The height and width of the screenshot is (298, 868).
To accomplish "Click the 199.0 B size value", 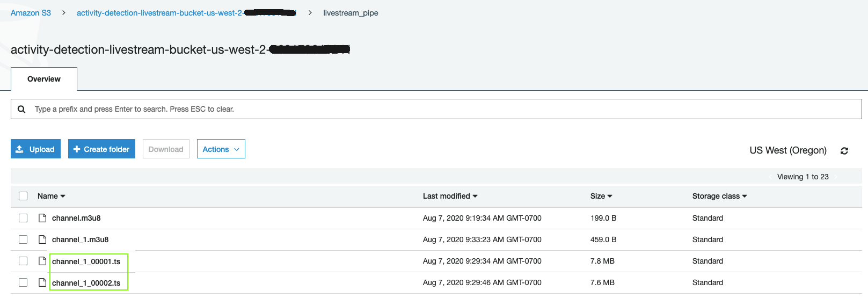I will click(x=603, y=218).
